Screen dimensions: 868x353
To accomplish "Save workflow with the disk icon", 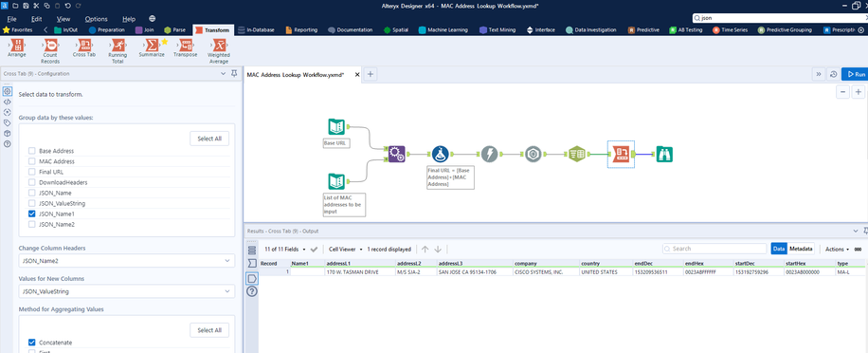I will 26,5.
